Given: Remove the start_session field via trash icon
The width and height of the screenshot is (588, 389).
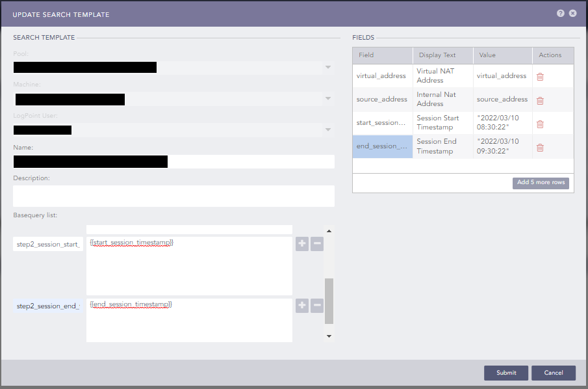Looking at the screenshot, I should (540, 124).
